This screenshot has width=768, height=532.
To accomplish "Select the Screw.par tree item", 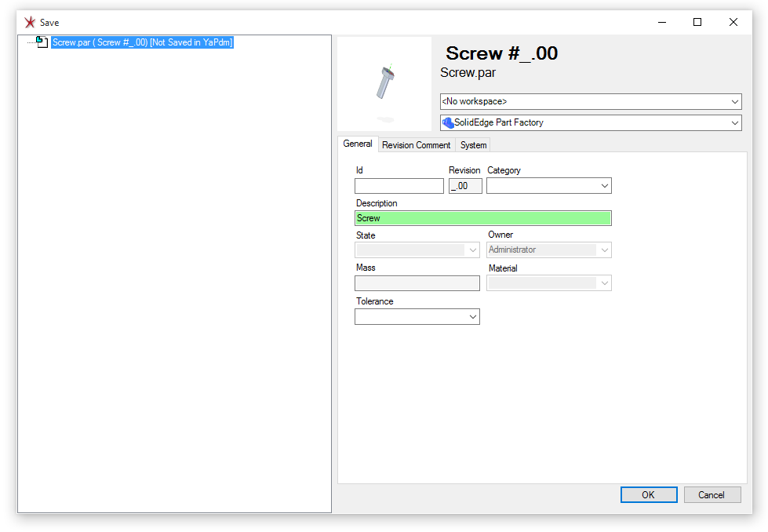I will [x=142, y=42].
